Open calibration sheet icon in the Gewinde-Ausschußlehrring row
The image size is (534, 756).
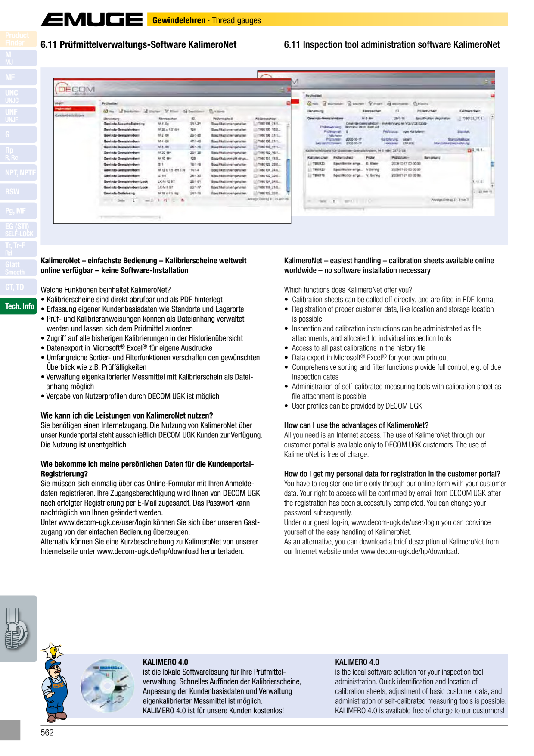click(x=255, y=124)
